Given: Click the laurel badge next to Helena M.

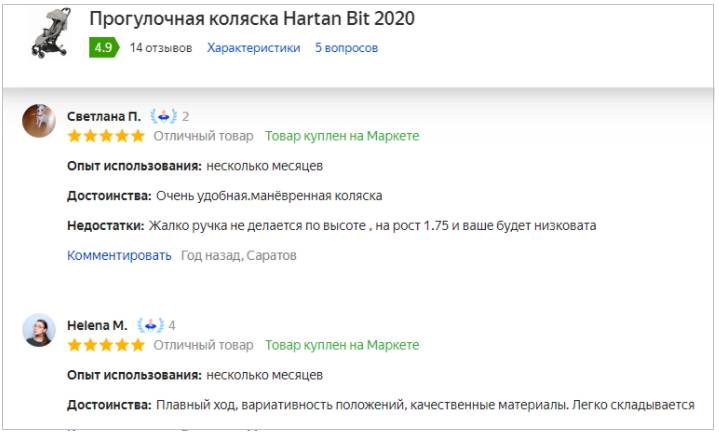Looking at the screenshot, I should (150, 325).
